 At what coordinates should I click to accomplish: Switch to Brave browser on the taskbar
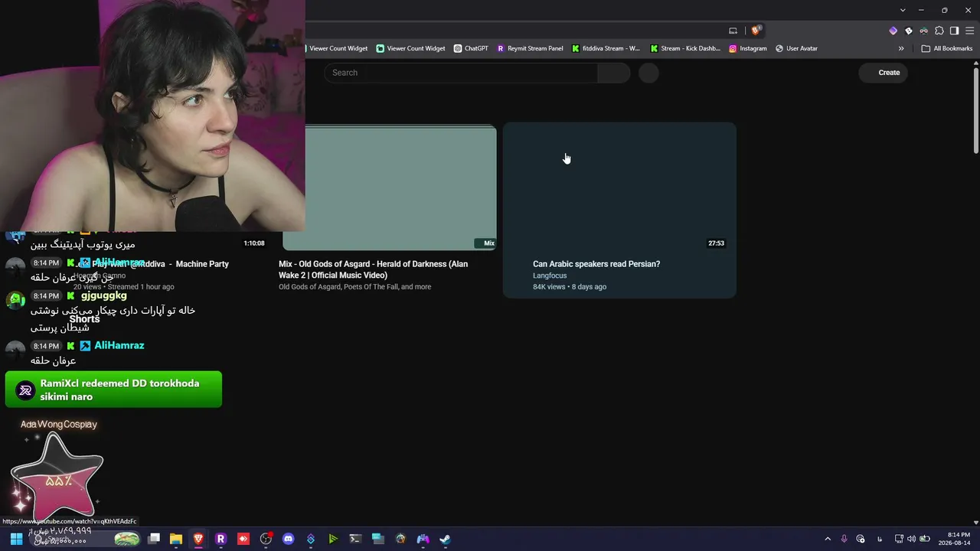[198, 539]
